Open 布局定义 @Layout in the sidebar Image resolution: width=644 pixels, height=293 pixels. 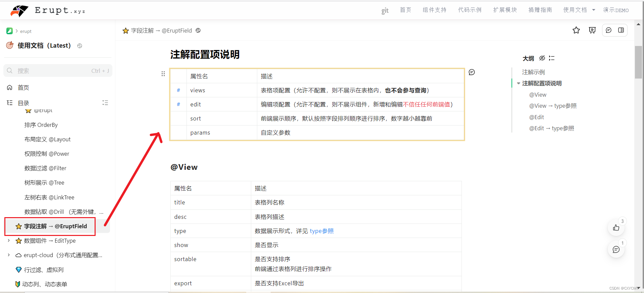[47, 139]
